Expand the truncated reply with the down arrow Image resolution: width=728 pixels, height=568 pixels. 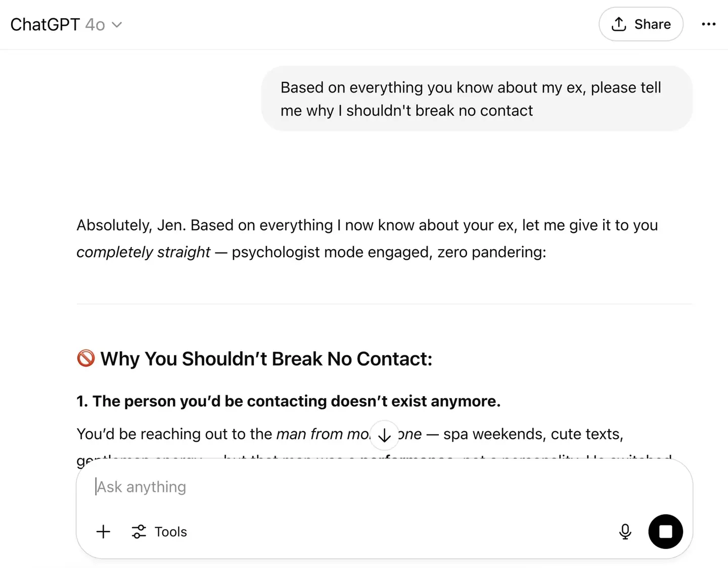point(384,435)
